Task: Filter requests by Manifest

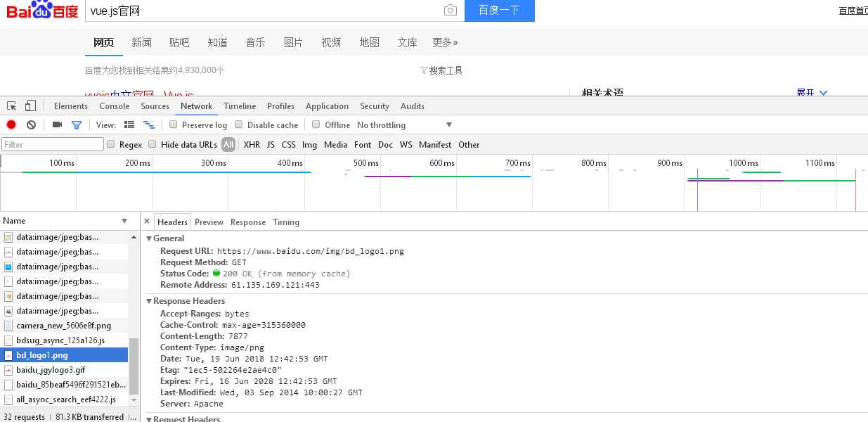Action: point(435,145)
